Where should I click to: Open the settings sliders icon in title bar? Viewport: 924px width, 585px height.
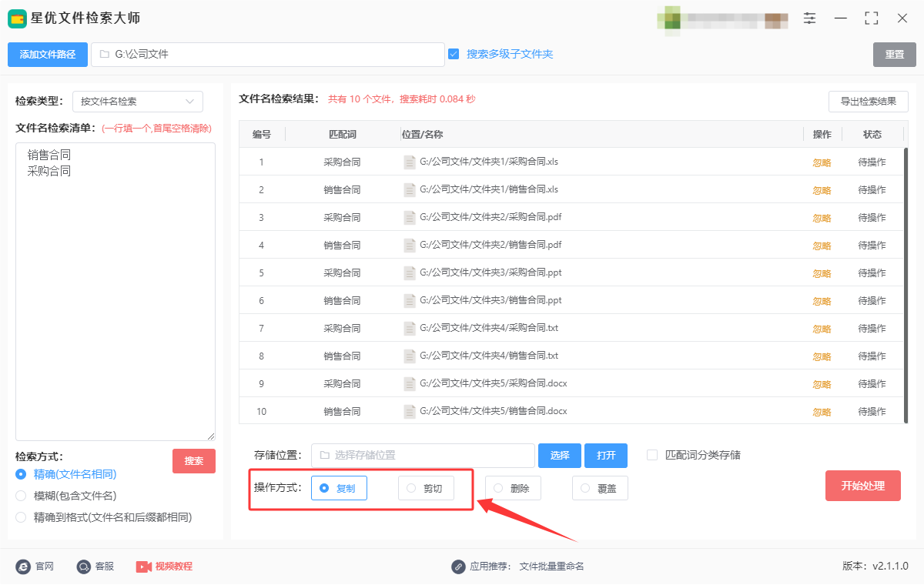pyautogui.click(x=809, y=18)
